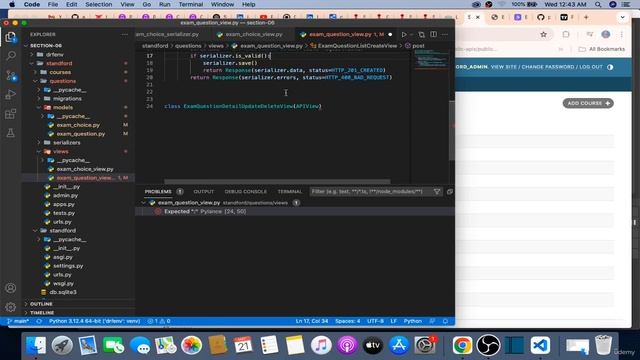
Task: Open notifications bell in status bar
Action: [x=445, y=321]
